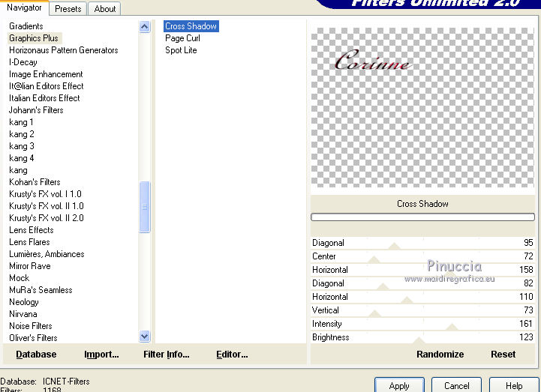Viewport: 541px width, 392px height.
Task: Adjust the Brightness slider at 123
Action: click(x=422, y=337)
